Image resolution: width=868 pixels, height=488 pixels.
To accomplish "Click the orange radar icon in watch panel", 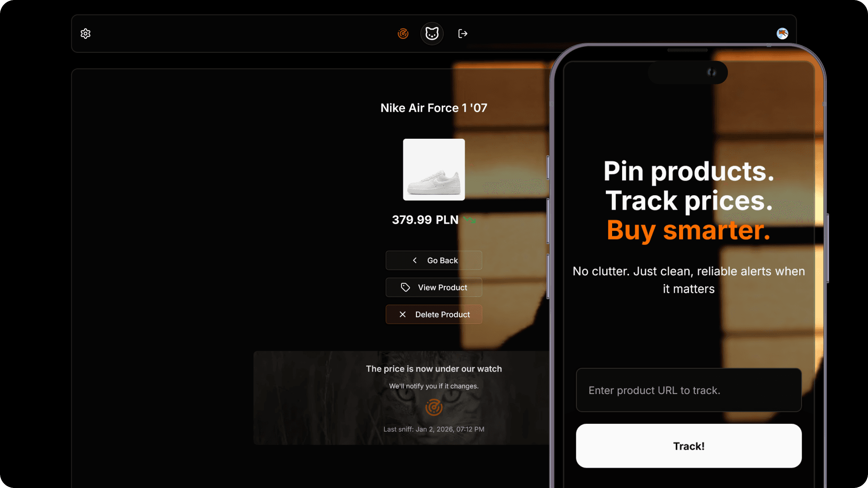I will 434,407.
